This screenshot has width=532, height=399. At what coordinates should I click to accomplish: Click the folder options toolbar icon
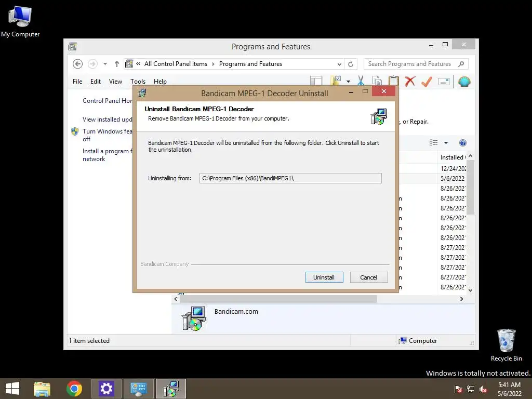[336, 81]
